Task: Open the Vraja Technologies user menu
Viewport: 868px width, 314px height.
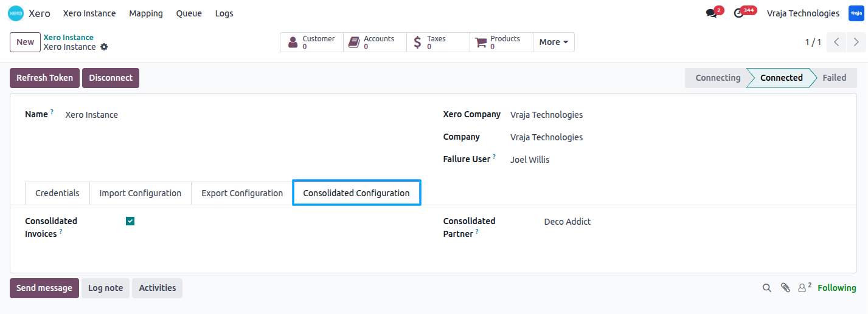Action: (x=803, y=13)
